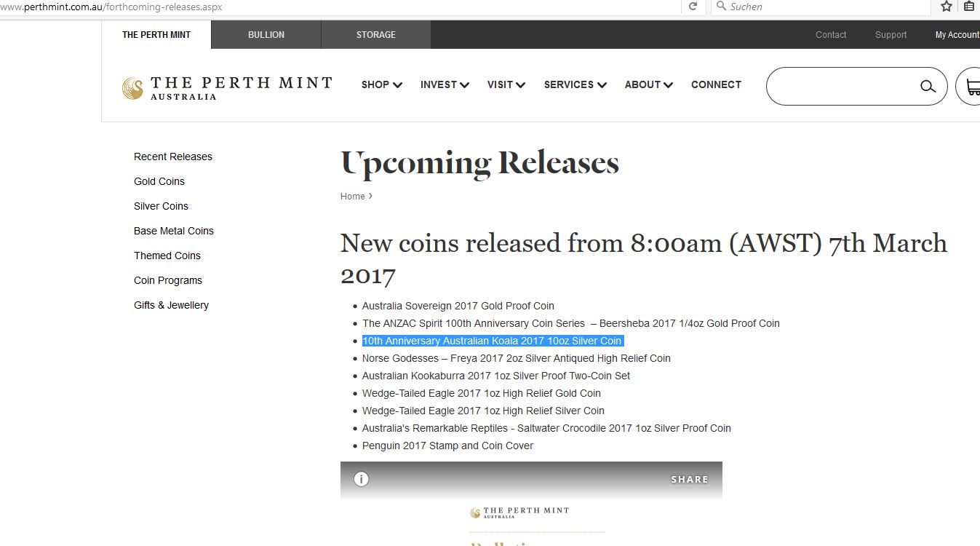The height and width of the screenshot is (546, 980).
Task: Expand the SHOP dropdown menu
Action: [x=382, y=84]
